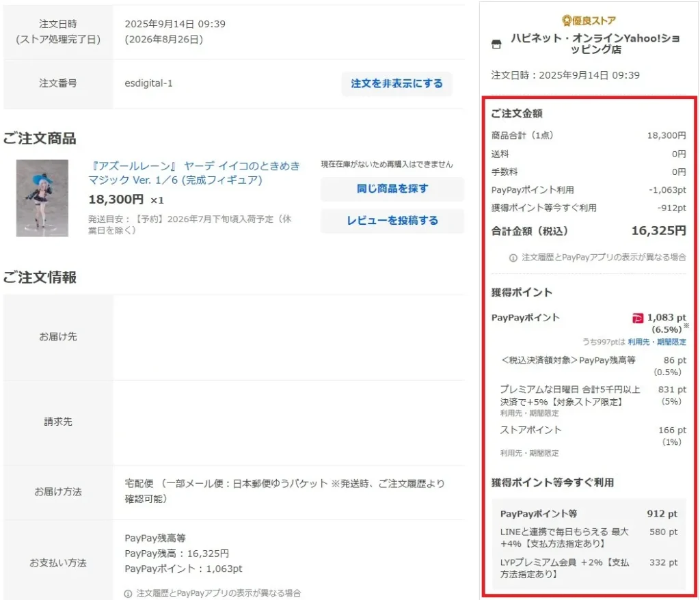700x600 pixels.
Task: Open the figure product thumbnail image
Action: pyautogui.click(x=42, y=197)
